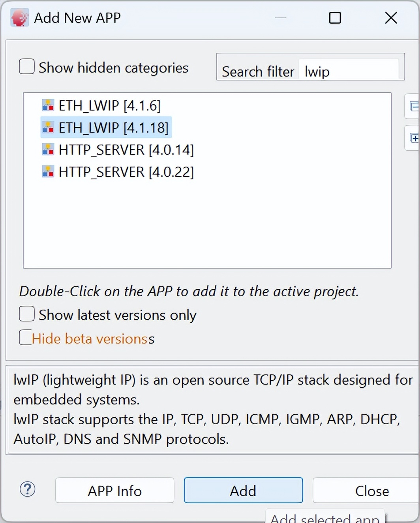
Task: Choose the highlighted ETH_LWIP [4.1.18] item
Action: click(x=114, y=128)
